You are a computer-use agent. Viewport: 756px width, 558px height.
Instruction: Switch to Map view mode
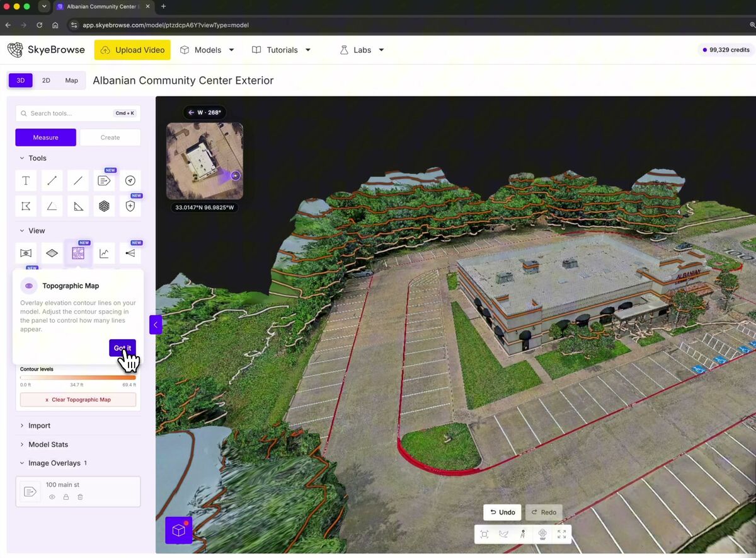click(72, 81)
